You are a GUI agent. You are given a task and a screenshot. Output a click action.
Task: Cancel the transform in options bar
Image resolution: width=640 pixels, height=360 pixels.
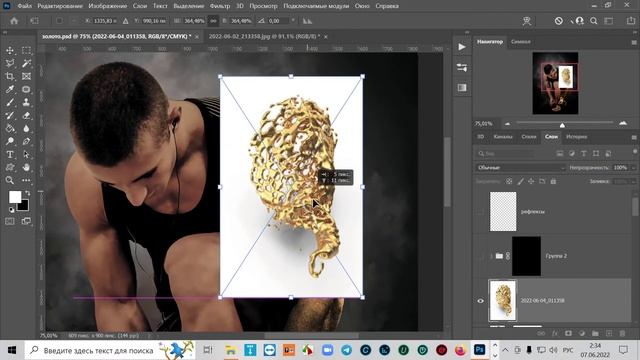pos(559,21)
